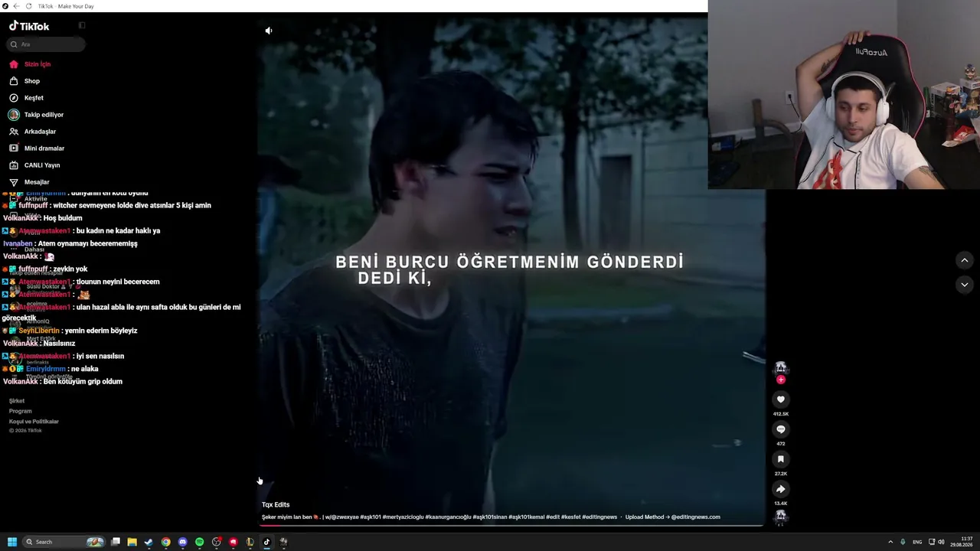Click the @zwexyae mention in caption
980x551 pixels.
point(345,517)
